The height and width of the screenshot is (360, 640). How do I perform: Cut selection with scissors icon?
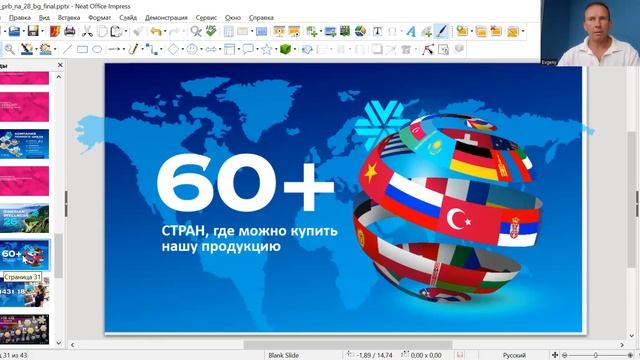(87, 31)
